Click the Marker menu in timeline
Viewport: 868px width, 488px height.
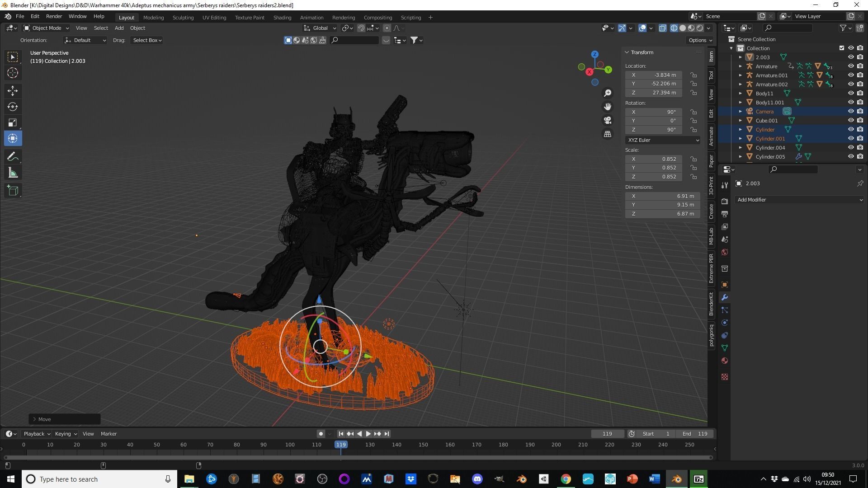click(x=108, y=434)
